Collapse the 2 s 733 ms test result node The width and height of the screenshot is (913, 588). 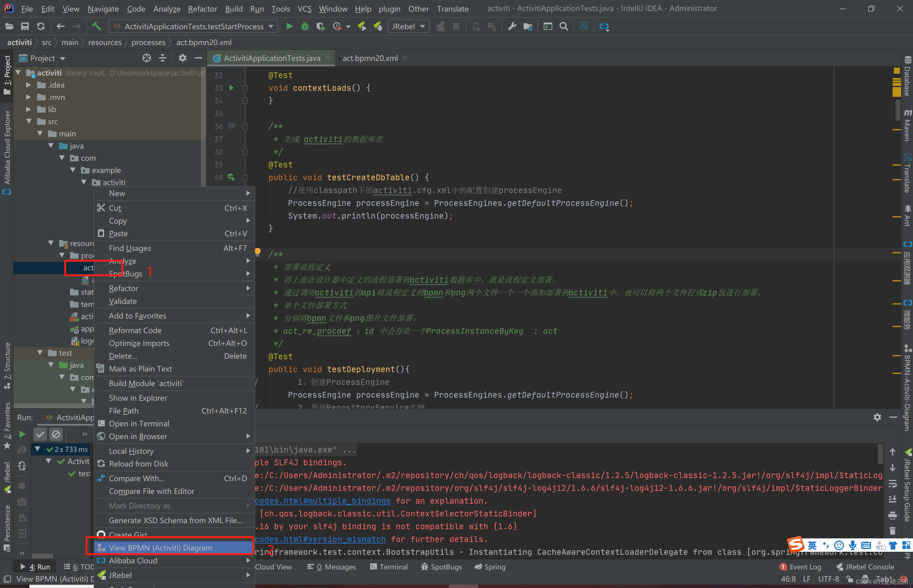(x=37, y=449)
